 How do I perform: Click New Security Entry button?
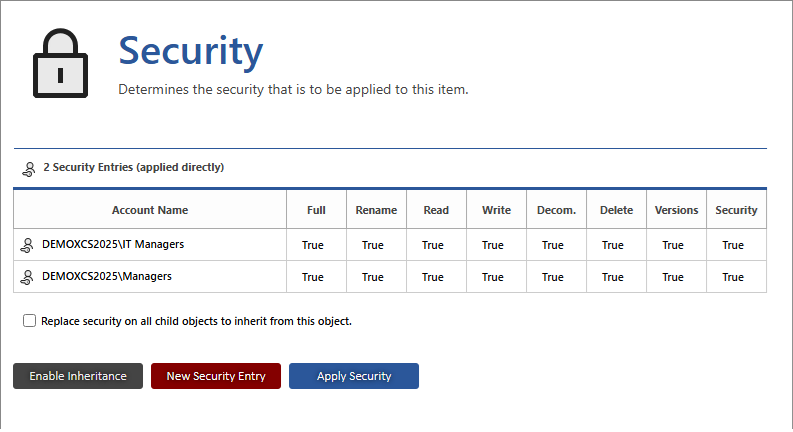[216, 376]
